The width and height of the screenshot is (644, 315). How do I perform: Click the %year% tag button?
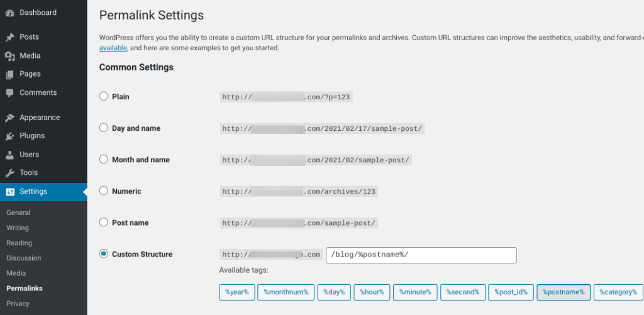pos(237,292)
